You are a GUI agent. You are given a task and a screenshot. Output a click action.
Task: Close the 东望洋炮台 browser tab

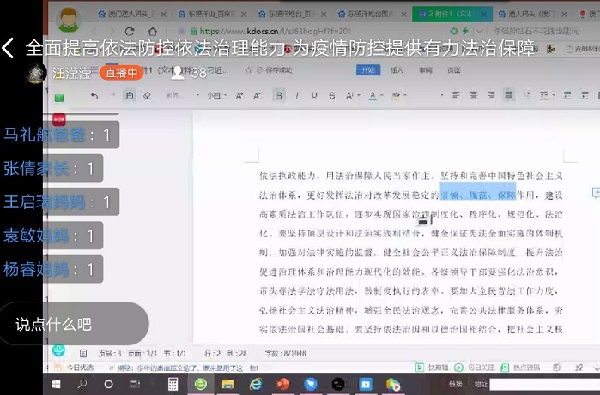[x=323, y=15]
